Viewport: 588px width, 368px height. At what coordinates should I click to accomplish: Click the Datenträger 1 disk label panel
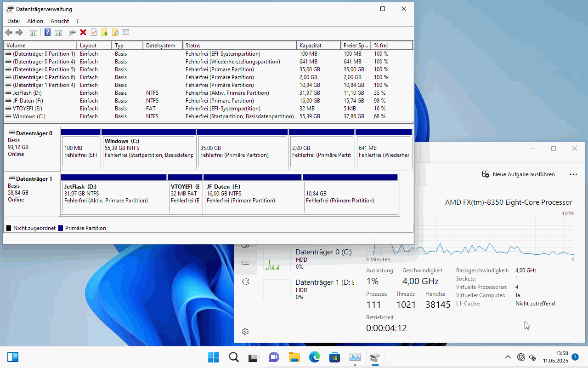coord(32,194)
